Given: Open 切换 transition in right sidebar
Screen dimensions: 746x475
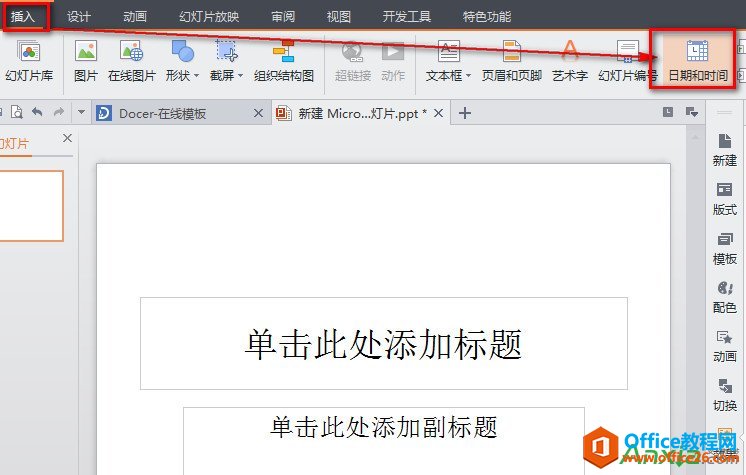Looking at the screenshot, I should (725, 395).
